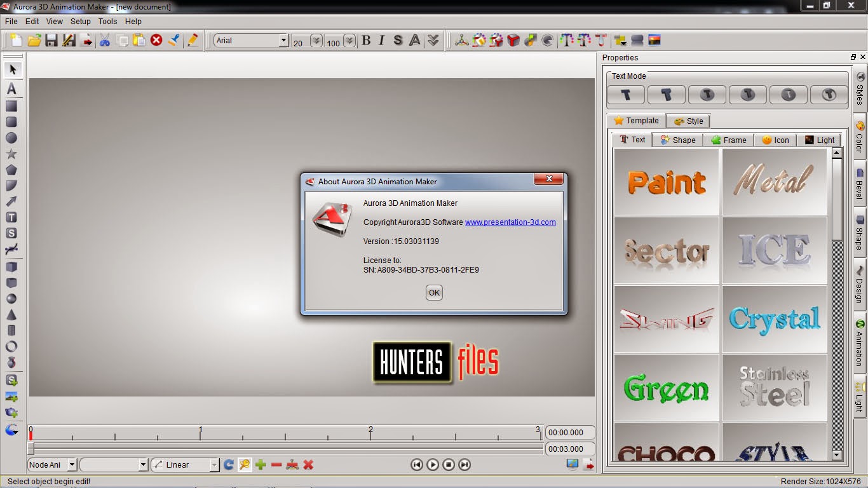Open the www.presentation-3d.com link
The width and height of the screenshot is (868, 488).
click(x=510, y=222)
